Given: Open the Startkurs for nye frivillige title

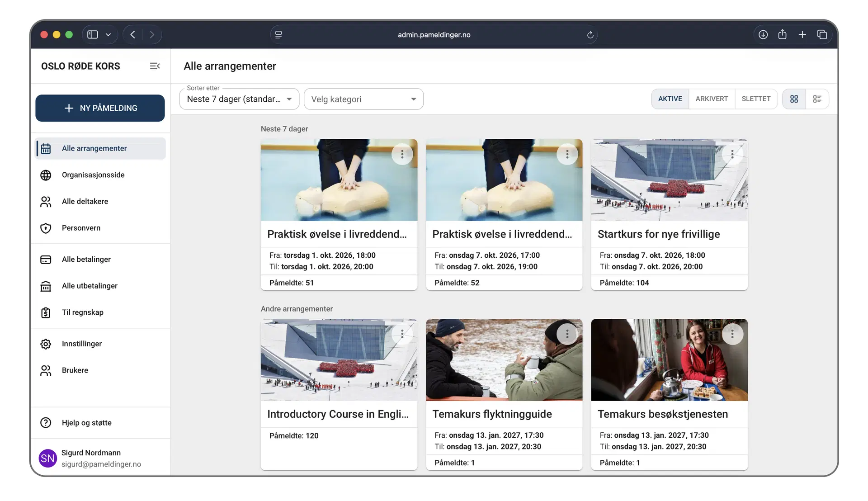Looking at the screenshot, I should click(x=659, y=234).
